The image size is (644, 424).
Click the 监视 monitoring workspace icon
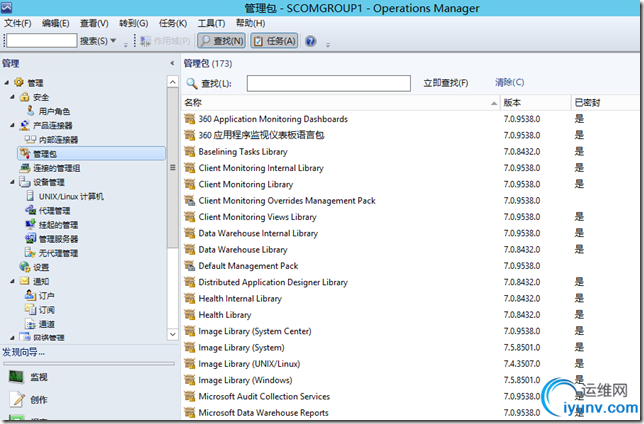16,377
